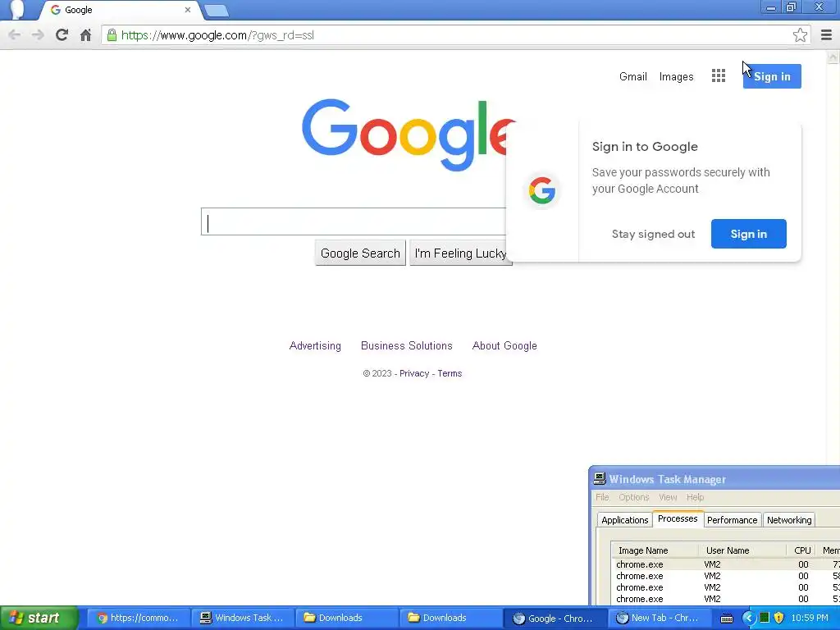The image size is (840, 630).
Task: Click Windows Task Manager title bar
Action: pyautogui.click(x=714, y=479)
